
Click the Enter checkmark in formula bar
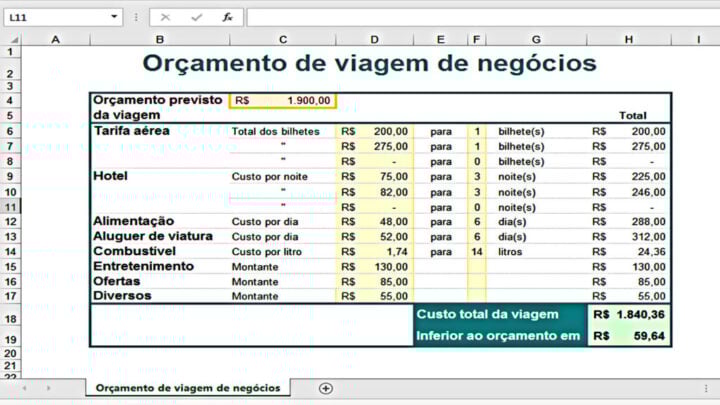point(196,17)
